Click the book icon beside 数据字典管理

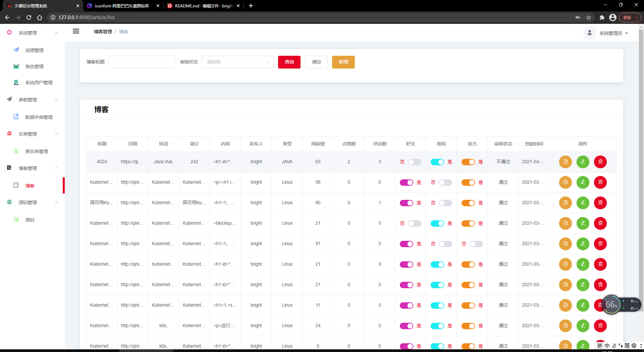(16, 117)
